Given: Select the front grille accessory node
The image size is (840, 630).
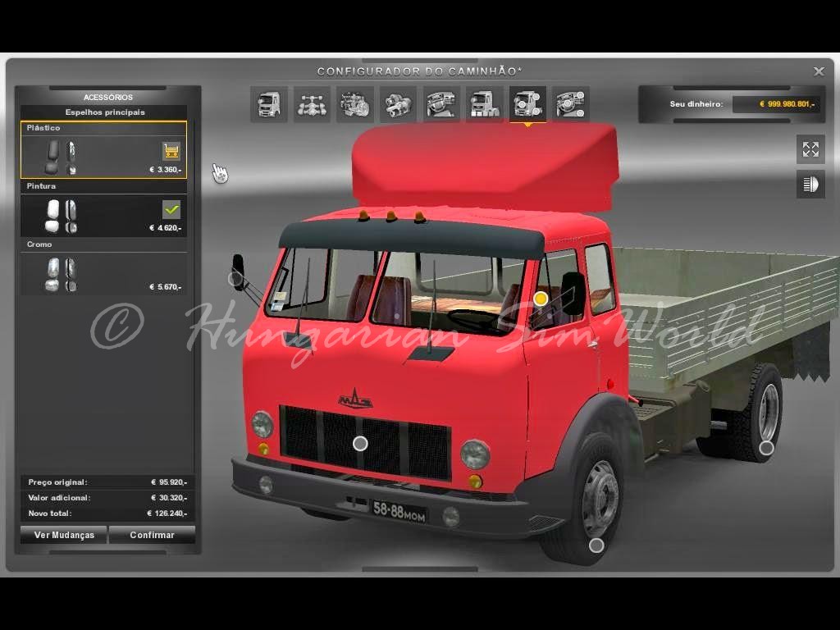Looking at the screenshot, I should [360, 444].
